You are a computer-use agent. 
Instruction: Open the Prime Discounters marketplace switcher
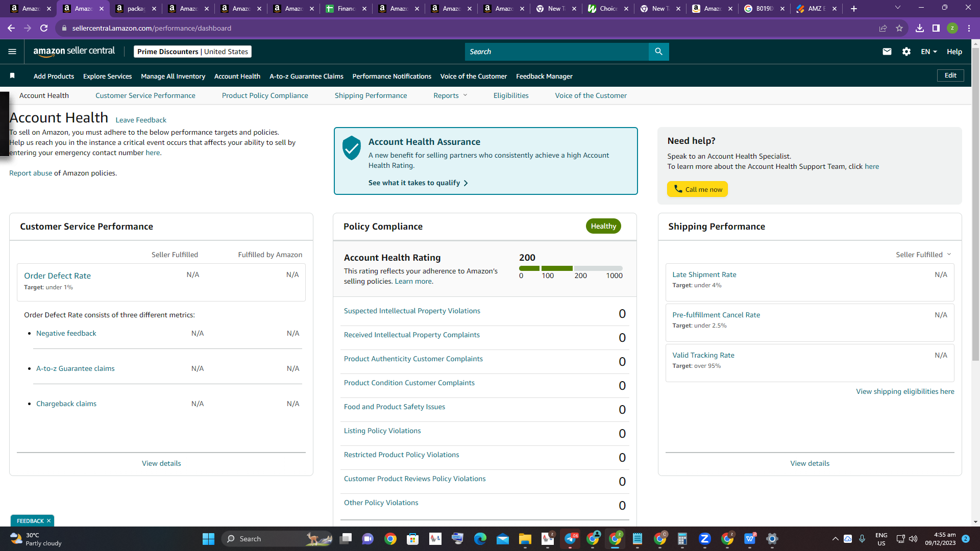click(x=192, y=52)
